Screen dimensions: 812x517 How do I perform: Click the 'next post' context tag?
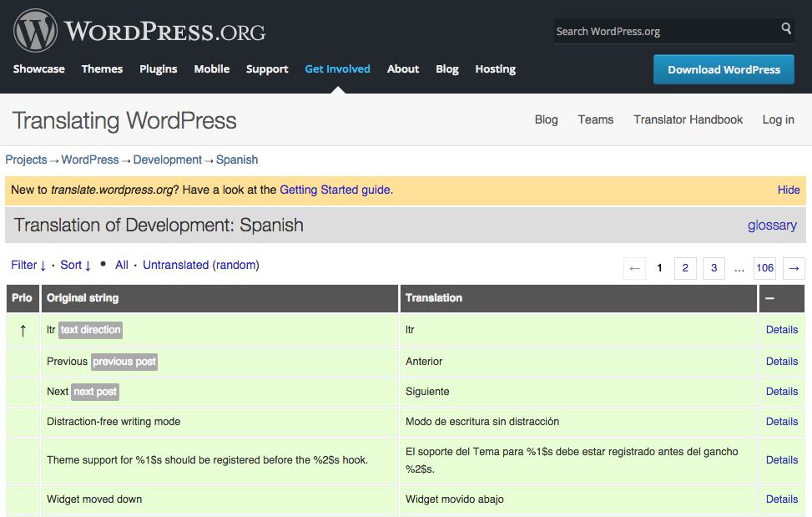(x=95, y=392)
